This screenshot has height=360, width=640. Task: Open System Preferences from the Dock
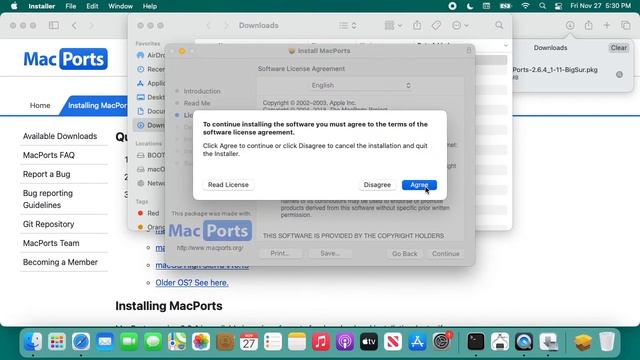pos(441,342)
